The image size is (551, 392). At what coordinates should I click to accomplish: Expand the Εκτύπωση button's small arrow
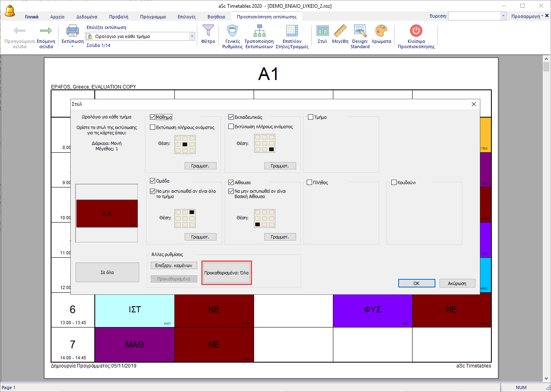(72, 47)
